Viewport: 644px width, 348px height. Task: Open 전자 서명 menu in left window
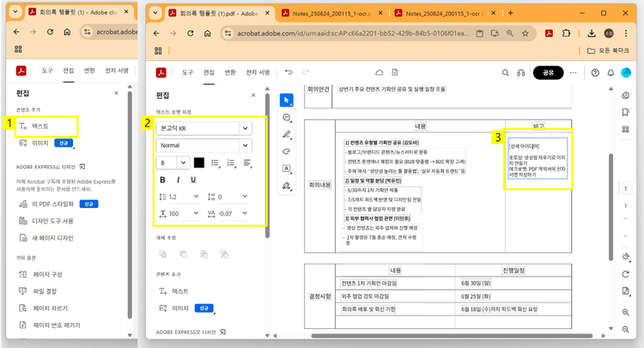[x=117, y=70]
